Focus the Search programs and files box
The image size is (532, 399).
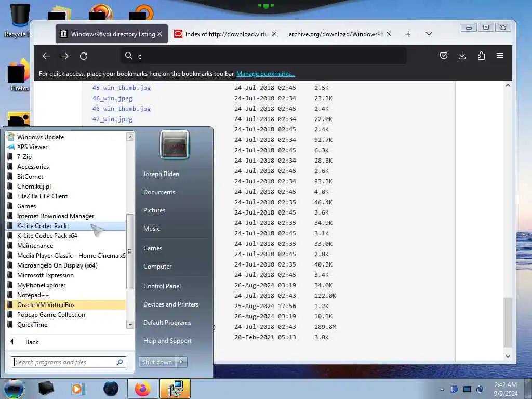tap(69, 362)
